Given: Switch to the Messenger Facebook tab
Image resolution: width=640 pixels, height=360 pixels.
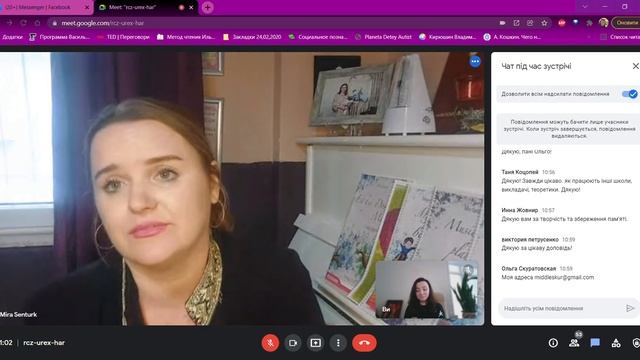Looking at the screenshot, I should [45, 7].
